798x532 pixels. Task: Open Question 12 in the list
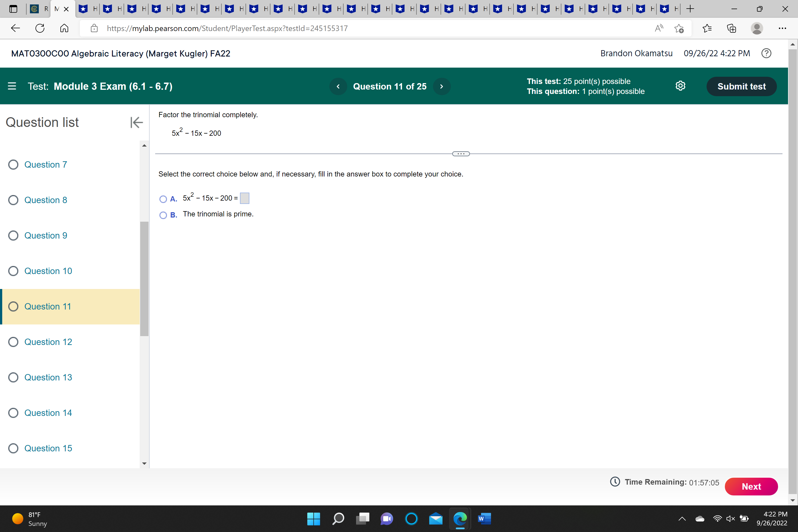[48, 342]
